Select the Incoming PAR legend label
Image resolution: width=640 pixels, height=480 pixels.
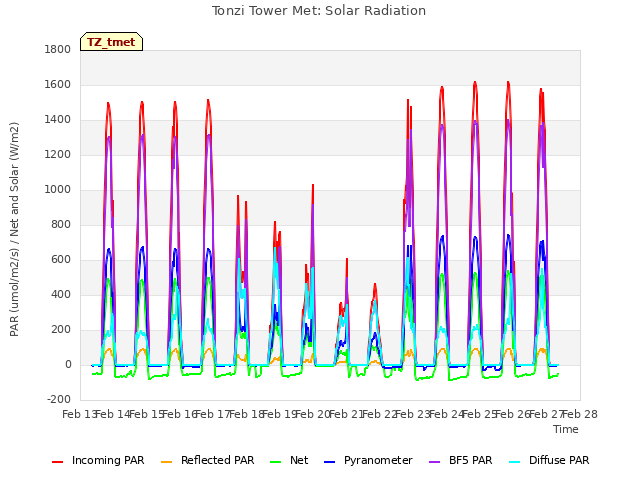coord(108,460)
